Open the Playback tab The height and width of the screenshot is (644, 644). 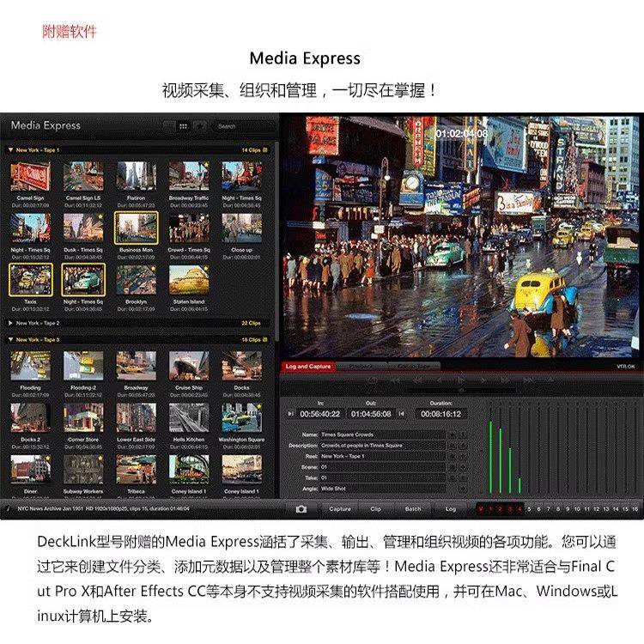pos(361,367)
